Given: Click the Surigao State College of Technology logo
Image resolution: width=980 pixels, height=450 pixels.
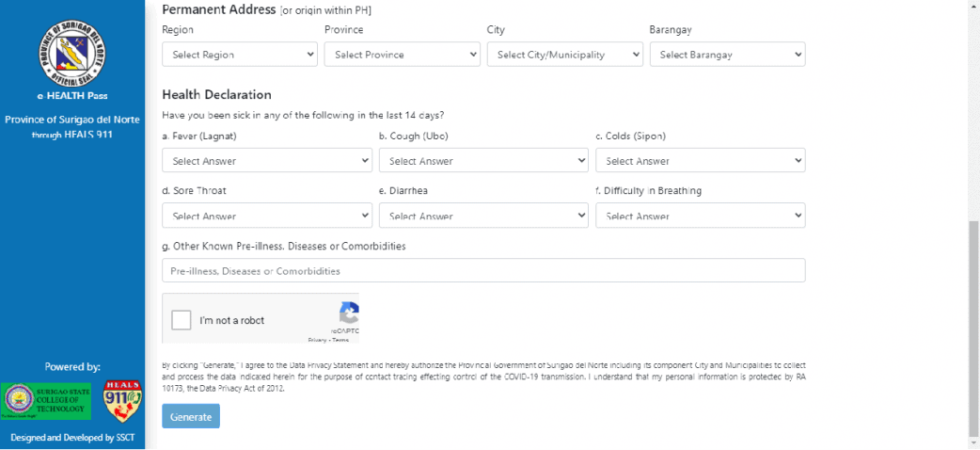Looking at the screenshot, I should click(x=46, y=401).
